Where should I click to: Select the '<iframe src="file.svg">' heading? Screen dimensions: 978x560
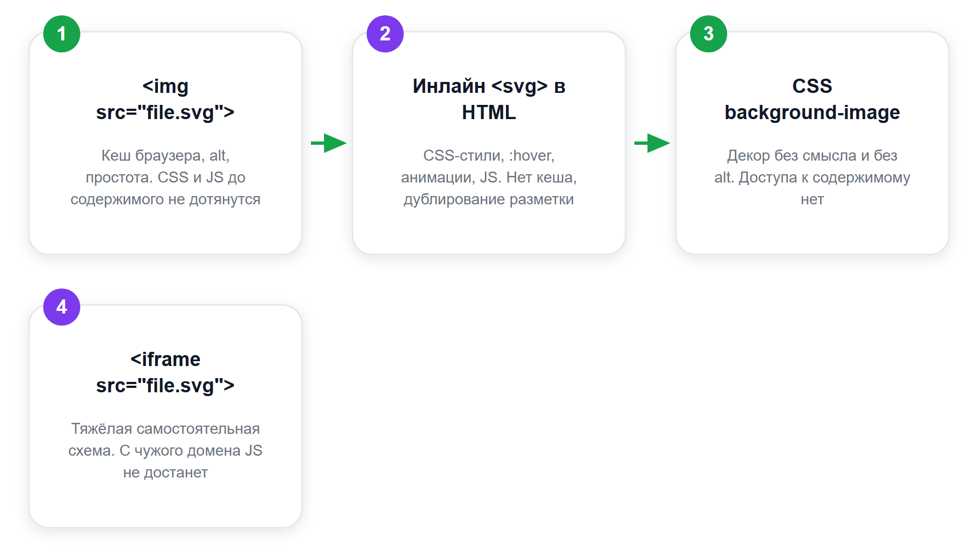click(166, 372)
